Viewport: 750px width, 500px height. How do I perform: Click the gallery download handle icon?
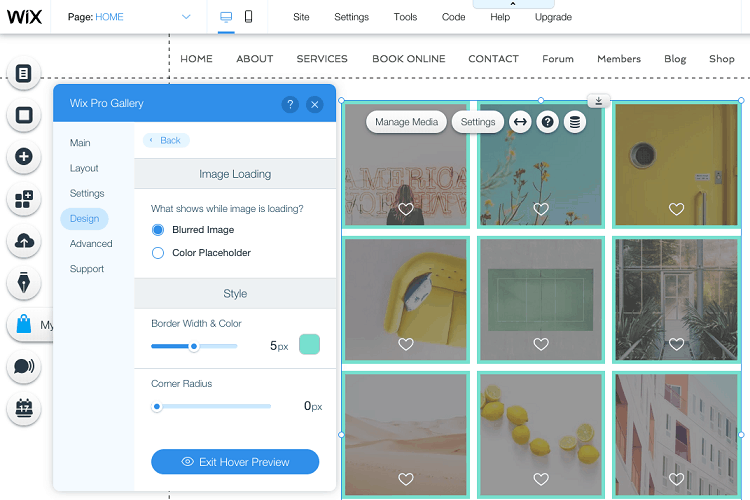[x=598, y=100]
